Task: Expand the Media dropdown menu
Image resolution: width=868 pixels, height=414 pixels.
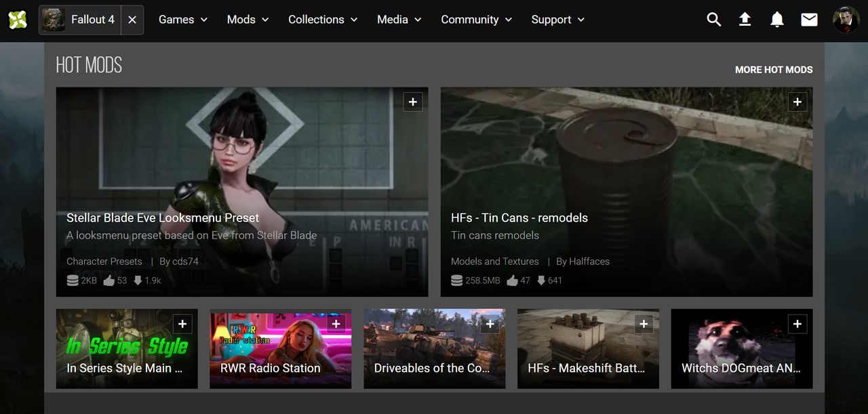Action: 399,20
